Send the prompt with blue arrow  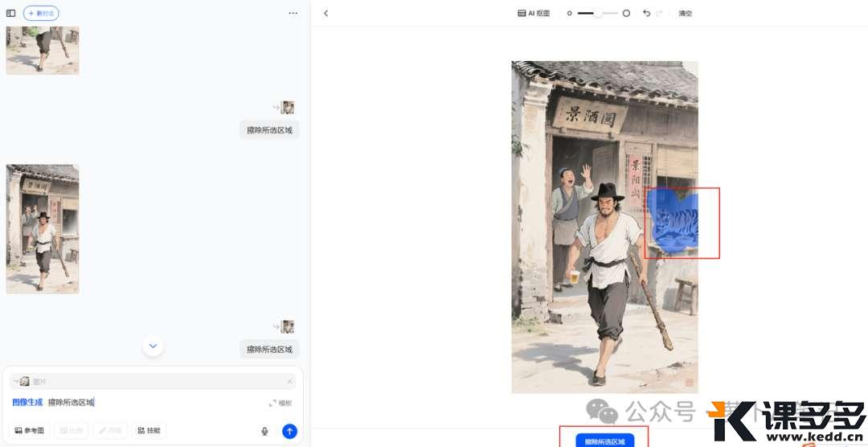(289, 431)
